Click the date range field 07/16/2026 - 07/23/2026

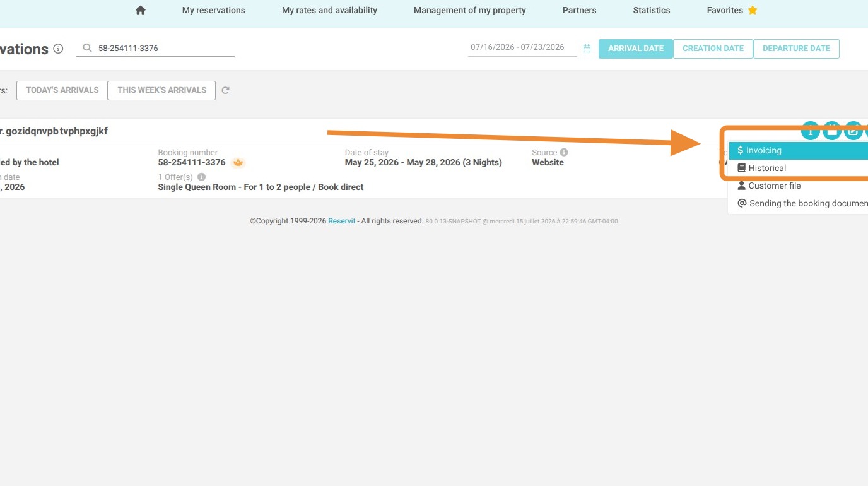[522, 47]
